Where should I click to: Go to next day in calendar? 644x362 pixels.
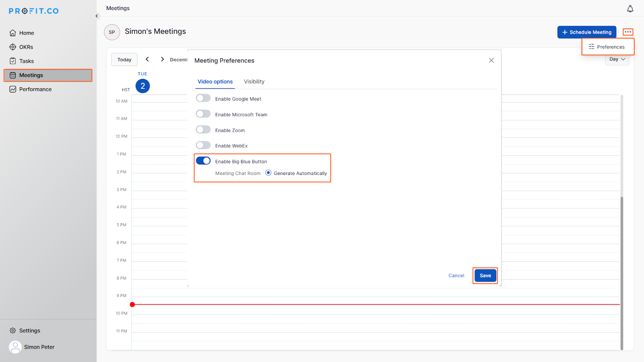(162, 59)
